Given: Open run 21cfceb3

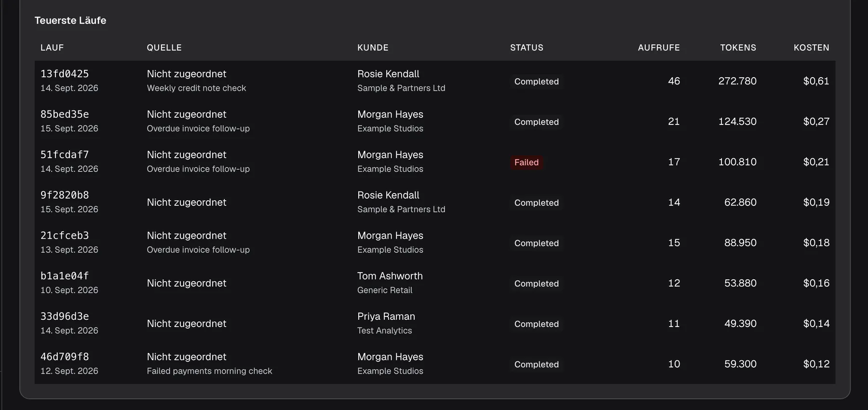Looking at the screenshot, I should [65, 236].
